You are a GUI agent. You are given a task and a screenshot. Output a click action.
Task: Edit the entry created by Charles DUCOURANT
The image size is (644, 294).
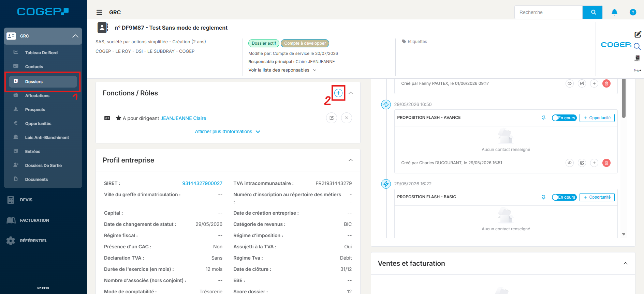pos(582,163)
